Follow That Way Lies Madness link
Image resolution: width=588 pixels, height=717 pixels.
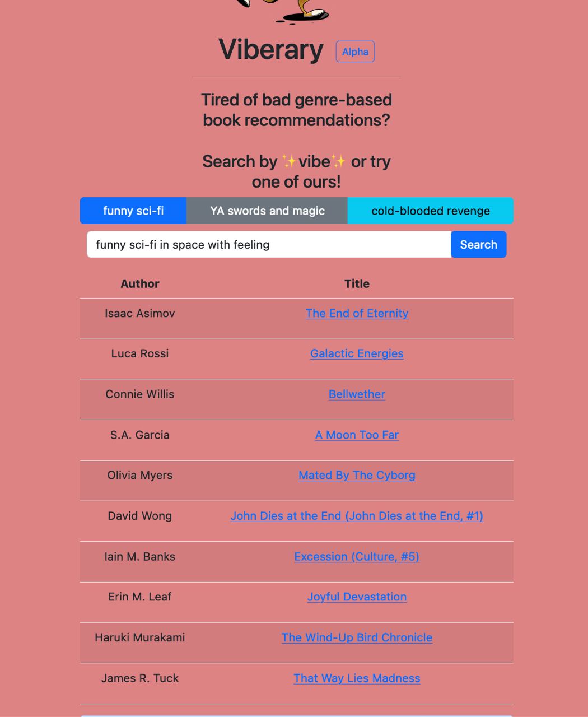(x=357, y=678)
